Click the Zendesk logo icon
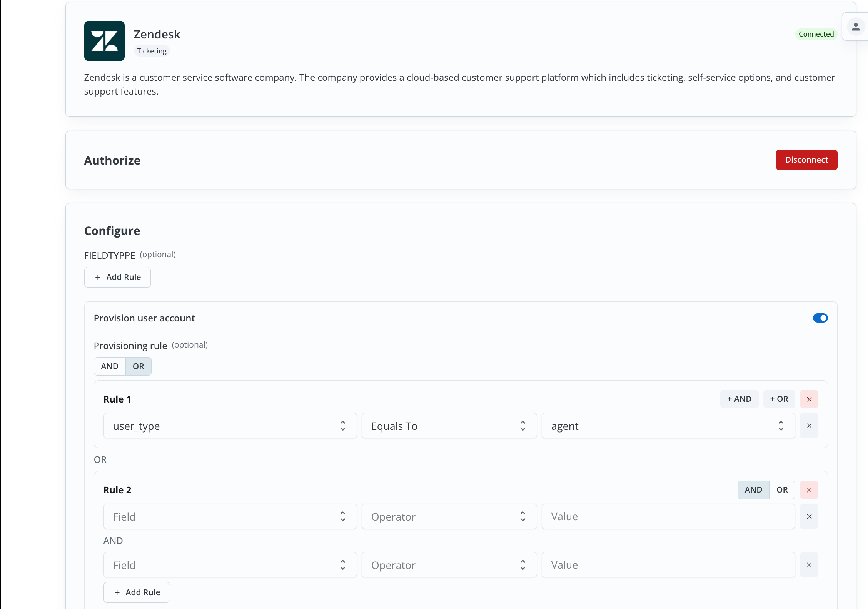The image size is (868, 609). (x=104, y=41)
